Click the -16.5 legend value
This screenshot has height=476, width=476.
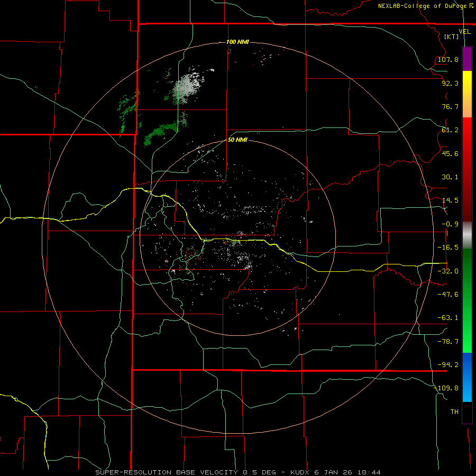click(448, 248)
